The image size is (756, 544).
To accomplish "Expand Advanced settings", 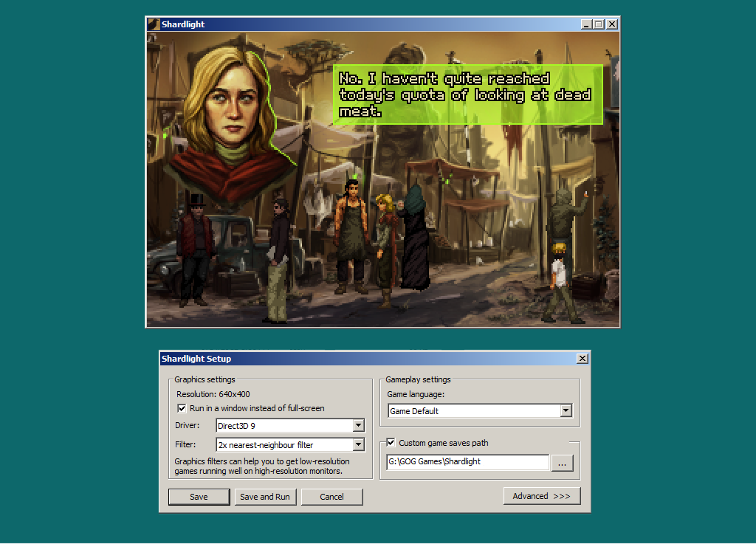I will (x=542, y=496).
